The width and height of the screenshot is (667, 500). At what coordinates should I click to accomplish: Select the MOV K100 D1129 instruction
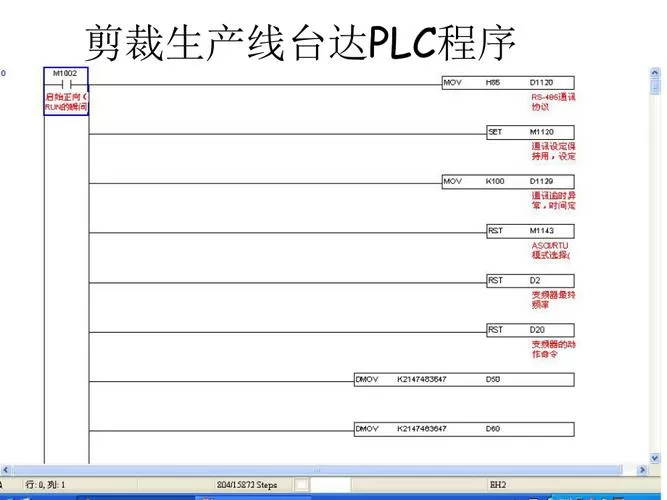pos(508,181)
